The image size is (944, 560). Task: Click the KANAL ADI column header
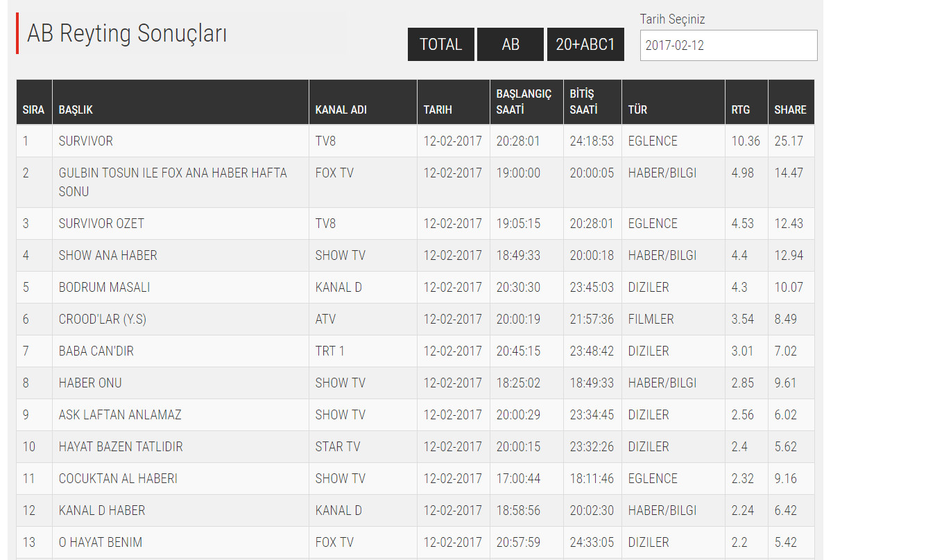click(341, 110)
